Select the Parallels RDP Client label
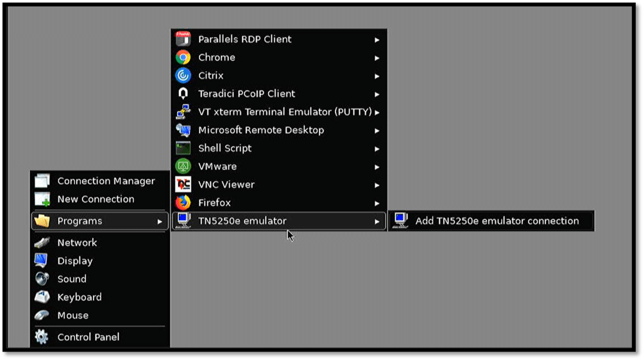The width and height of the screenshot is (644, 360). click(245, 39)
